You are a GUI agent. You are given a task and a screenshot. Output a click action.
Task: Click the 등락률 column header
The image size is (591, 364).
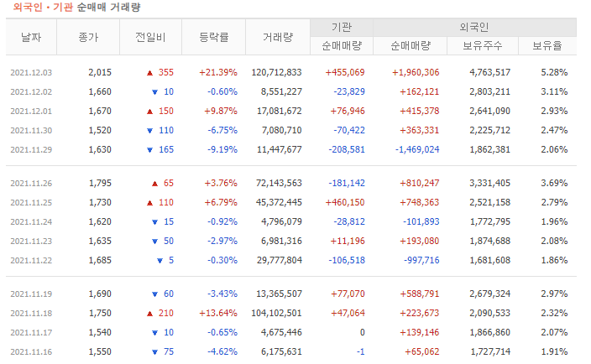pyautogui.click(x=214, y=37)
